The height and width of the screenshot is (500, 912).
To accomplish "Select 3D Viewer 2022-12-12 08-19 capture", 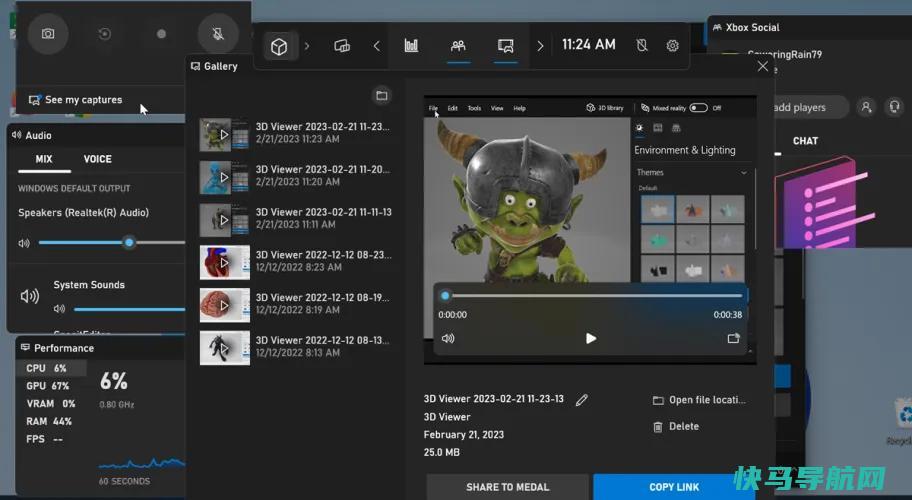I will 295,305.
